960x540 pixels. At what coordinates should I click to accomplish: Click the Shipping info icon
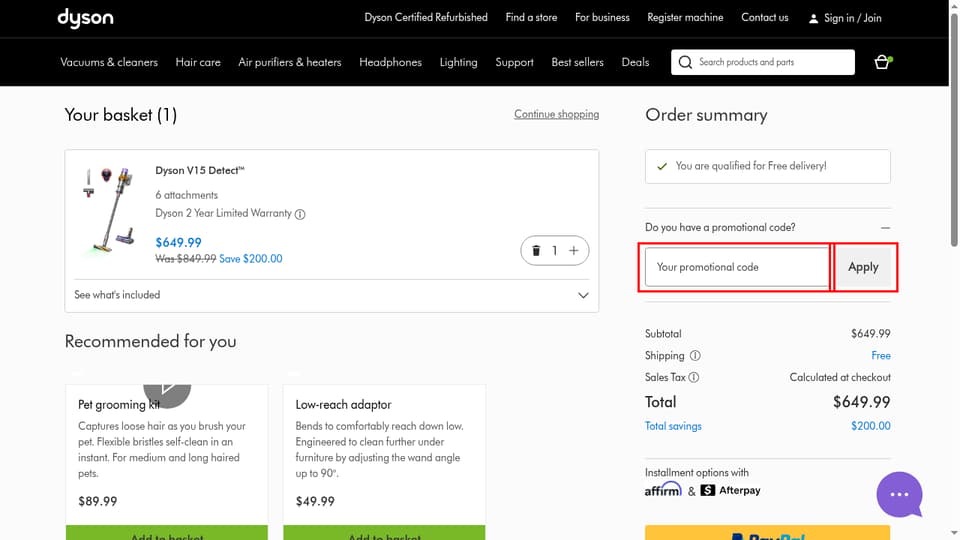(x=695, y=356)
